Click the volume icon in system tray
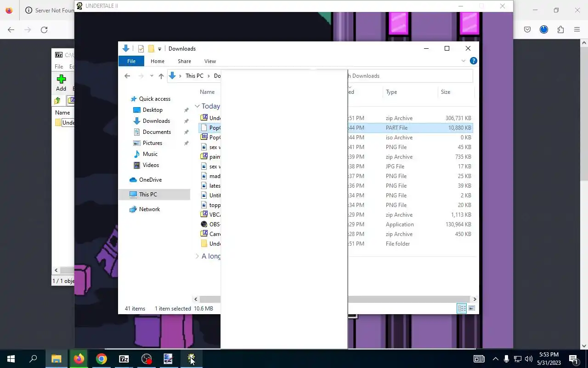The width and height of the screenshot is (588, 368). [529, 359]
